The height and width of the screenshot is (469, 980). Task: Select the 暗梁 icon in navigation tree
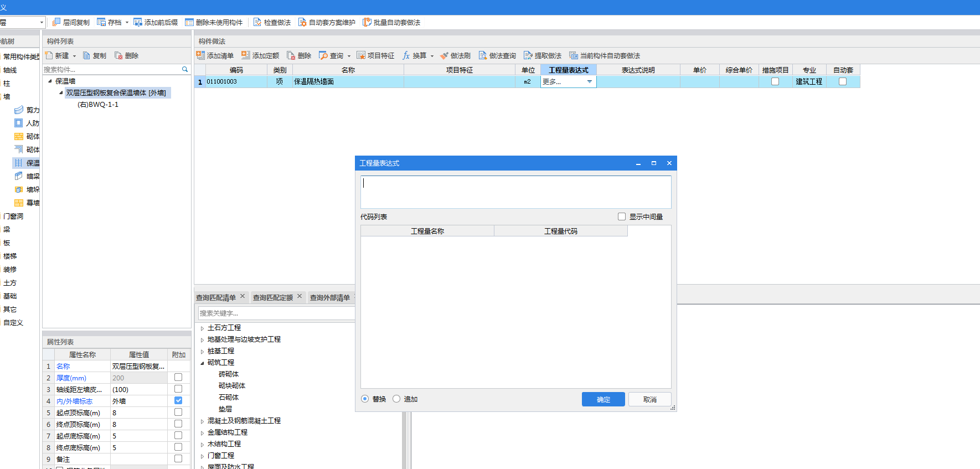point(19,176)
